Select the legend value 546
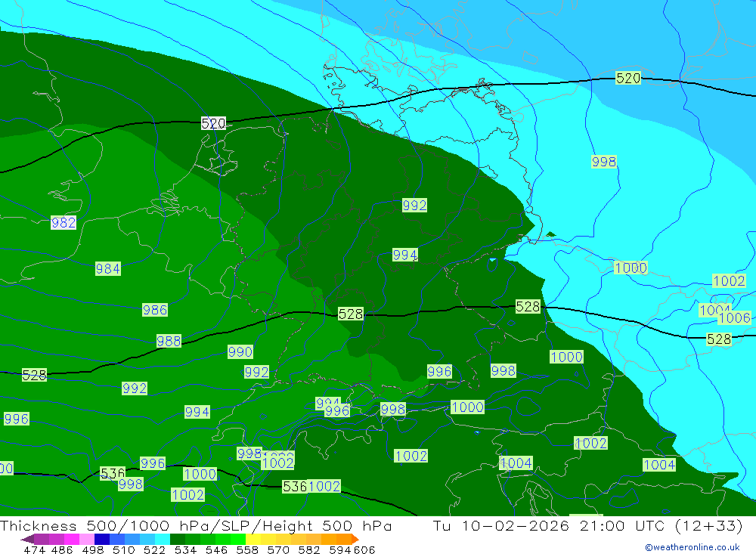The width and height of the screenshot is (756, 554). click(216, 549)
